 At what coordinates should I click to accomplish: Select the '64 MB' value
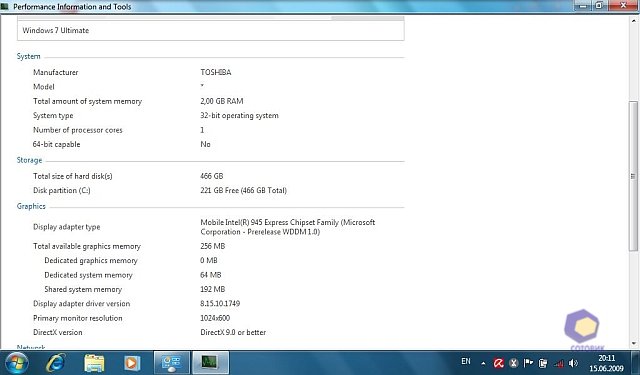tap(211, 275)
